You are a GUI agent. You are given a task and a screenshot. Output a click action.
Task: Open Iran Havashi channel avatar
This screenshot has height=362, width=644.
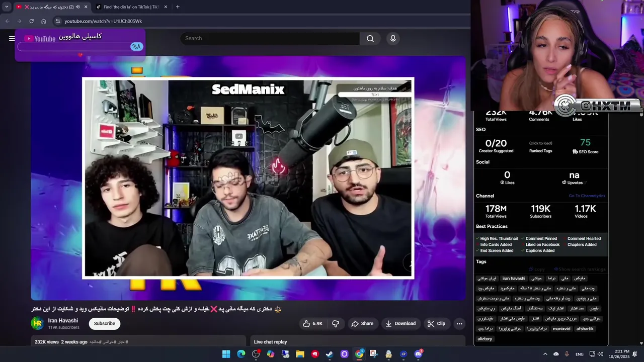tap(38, 323)
